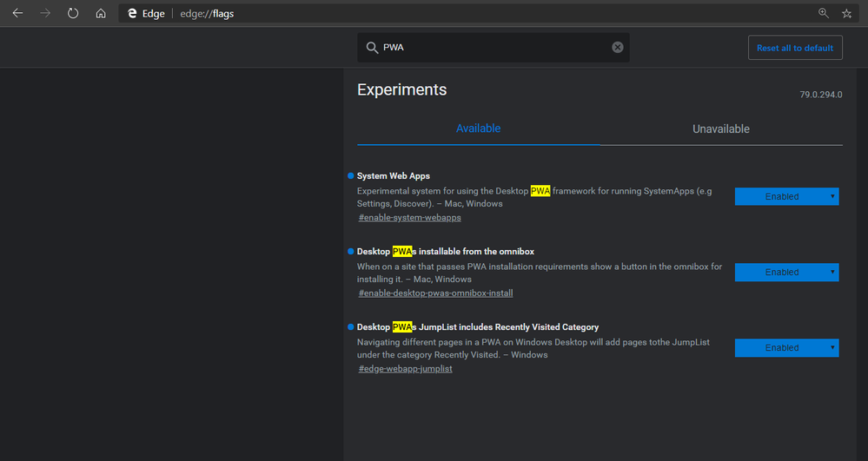Open the System Web Apps Enabled dropdown
Image resolution: width=868 pixels, height=461 pixels.
[x=786, y=196]
